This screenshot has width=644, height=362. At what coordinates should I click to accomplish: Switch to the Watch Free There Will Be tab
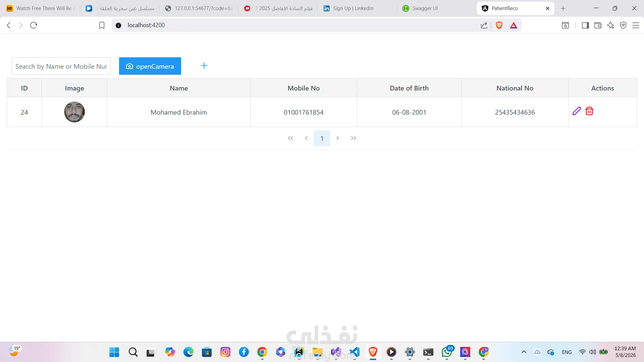(x=40, y=8)
